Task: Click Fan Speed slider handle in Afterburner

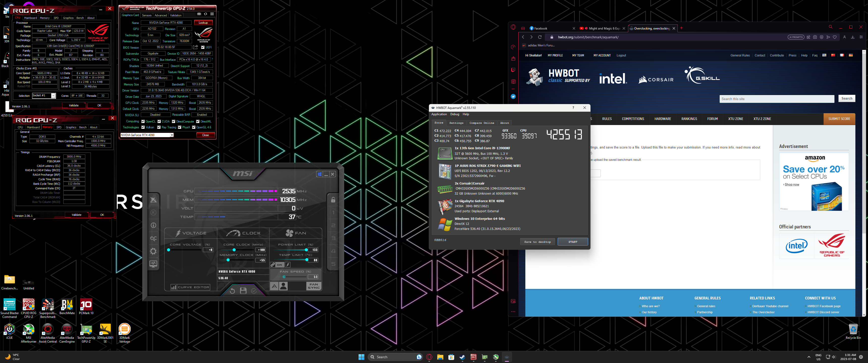Action: click(284, 277)
